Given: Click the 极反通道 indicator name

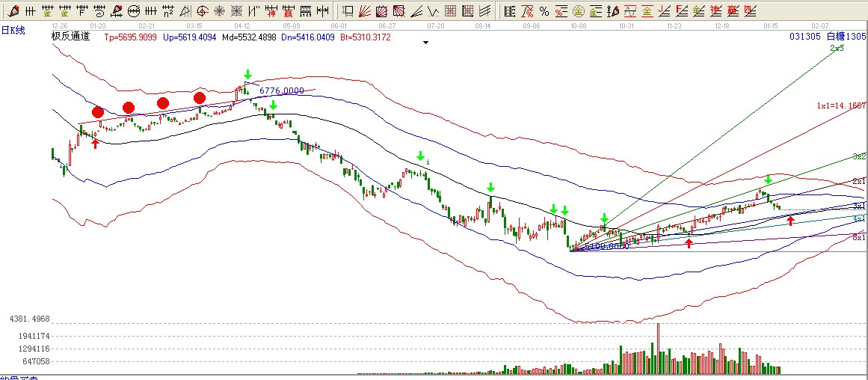Looking at the screenshot, I should click(70, 37).
